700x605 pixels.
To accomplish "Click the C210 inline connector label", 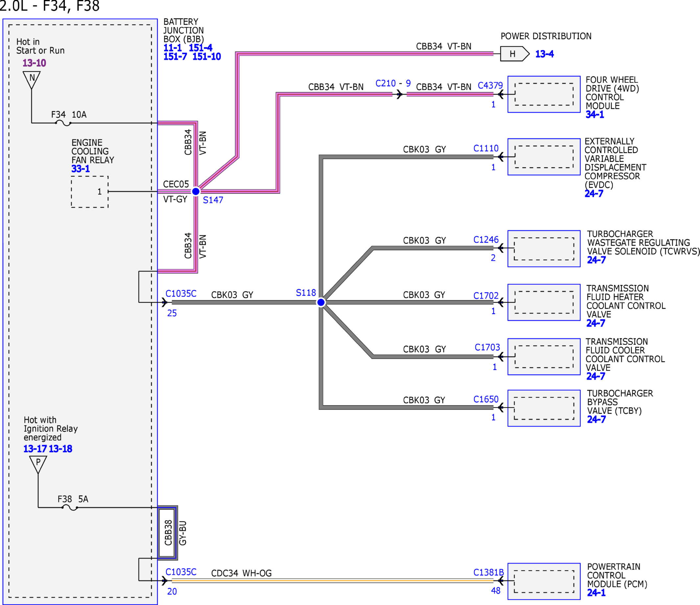I will click(x=385, y=83).
